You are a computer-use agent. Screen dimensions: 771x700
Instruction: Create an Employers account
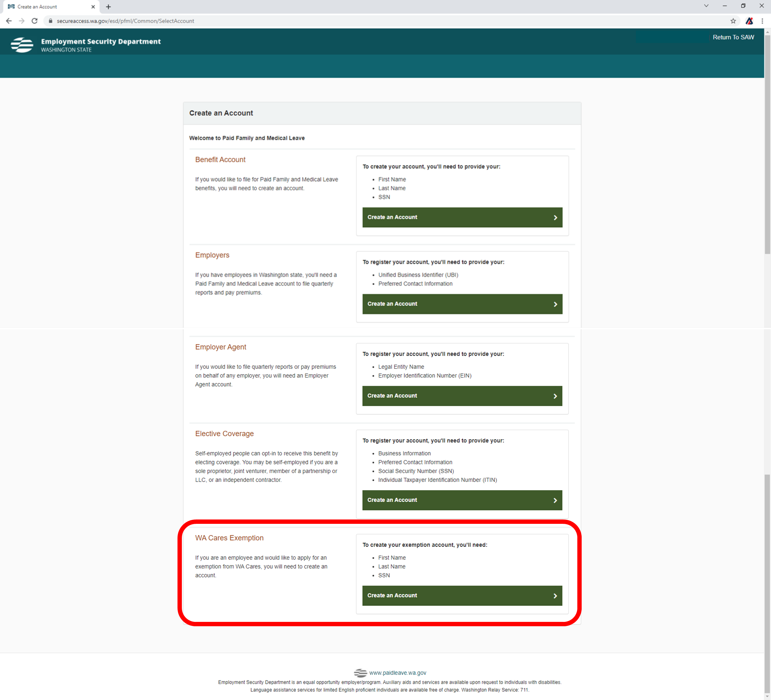click(462, 304)
